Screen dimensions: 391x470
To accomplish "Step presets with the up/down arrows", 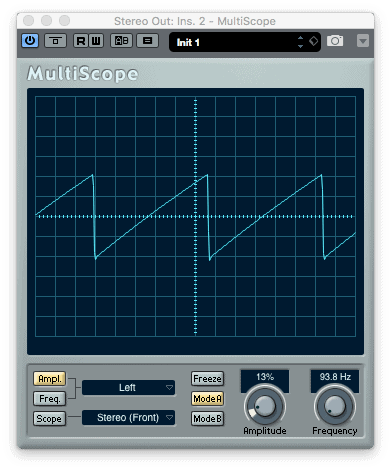I will point(300,42).
